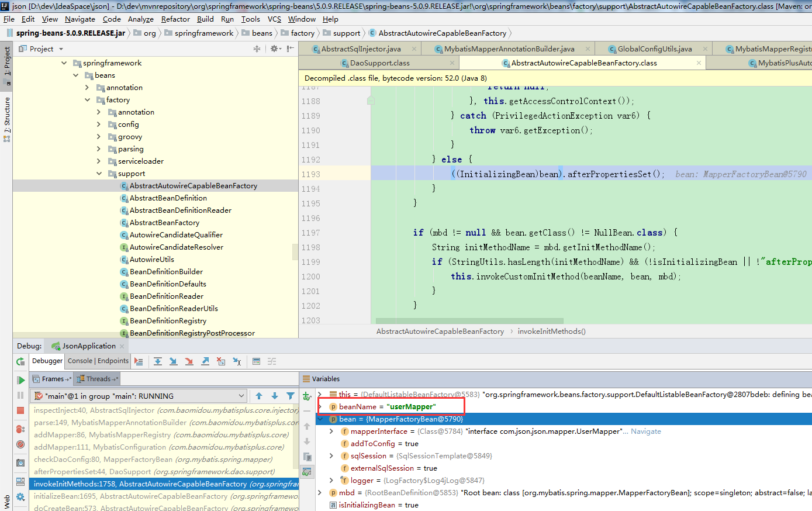Open debugger settings gear icon

20,497
